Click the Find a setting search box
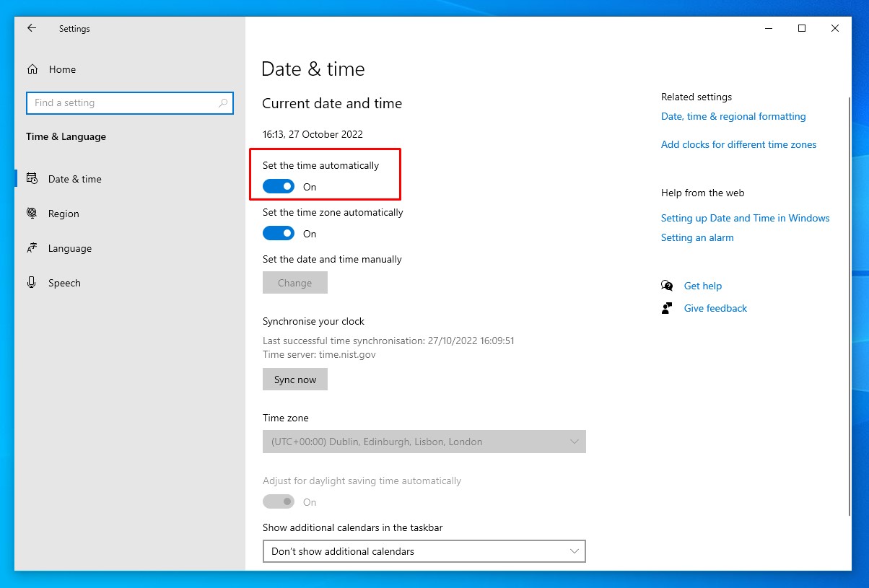The image size is (869, 588). [123, 103]
